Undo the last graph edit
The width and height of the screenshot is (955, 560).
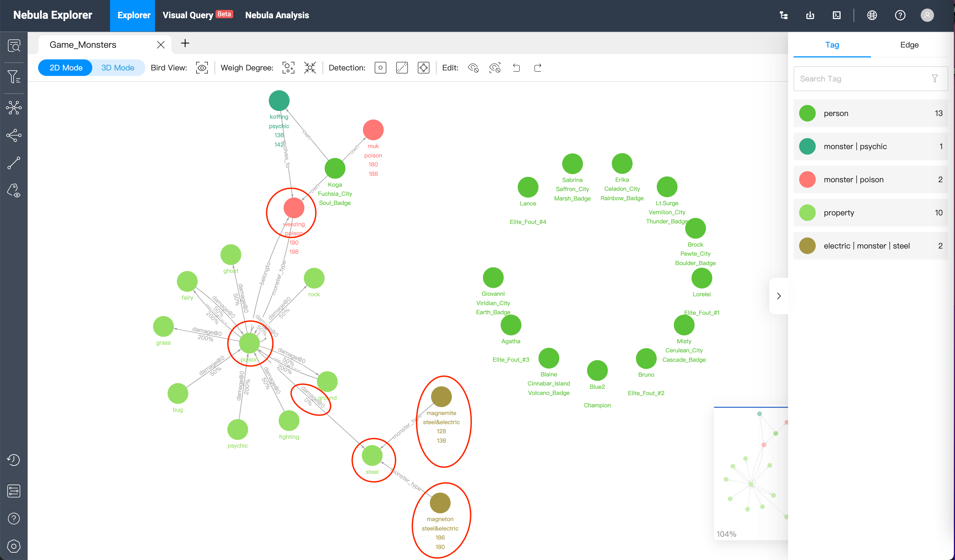tap(516, 68)
